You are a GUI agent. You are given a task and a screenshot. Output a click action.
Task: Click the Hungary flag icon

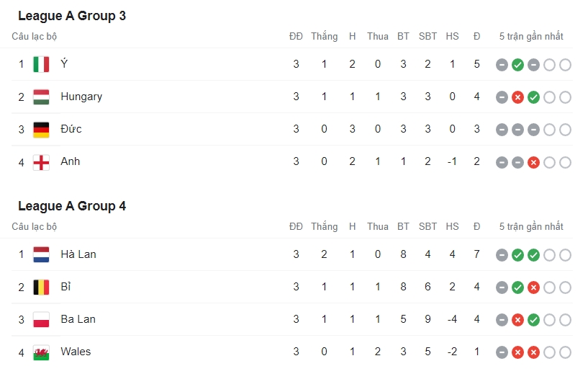(x=41, y=97)
